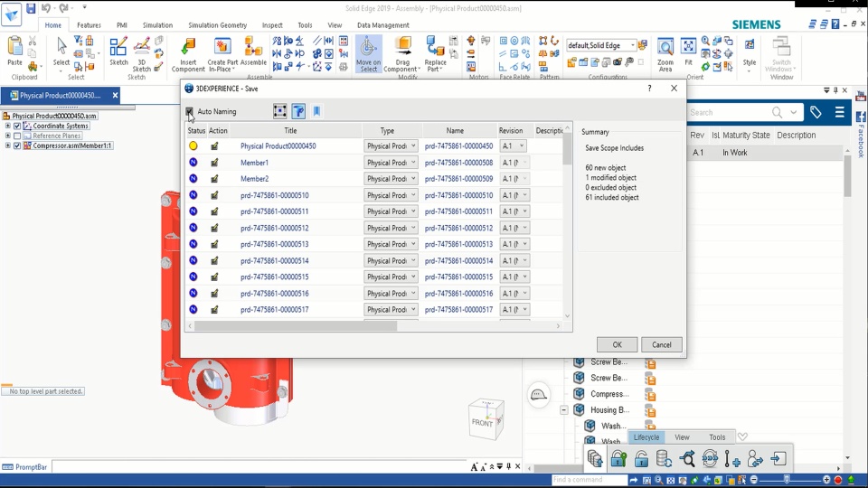Viewport: 868px width, 488px height.
Task: Click the Save dialog horizontal scrollbar
Action: point(296,326)
